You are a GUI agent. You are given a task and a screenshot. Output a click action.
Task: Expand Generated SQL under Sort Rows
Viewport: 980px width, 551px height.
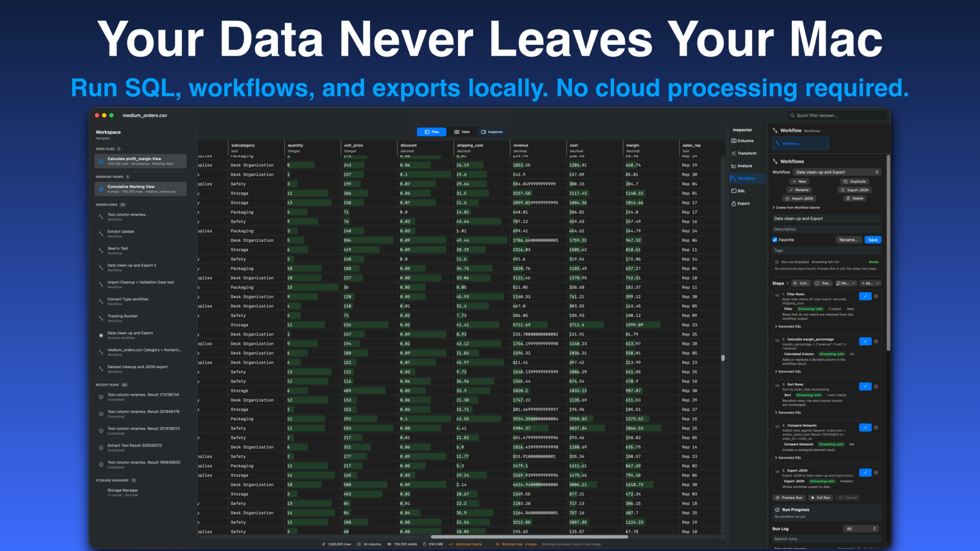click(x=788, y=413)
